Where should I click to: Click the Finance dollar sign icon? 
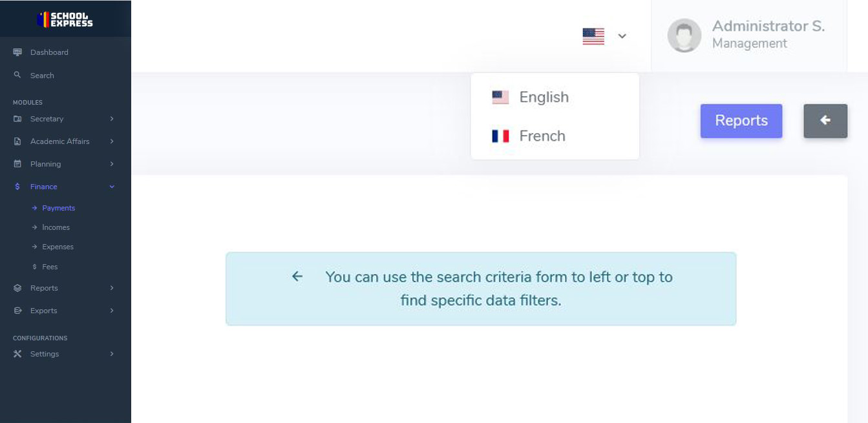click(17, 187)
